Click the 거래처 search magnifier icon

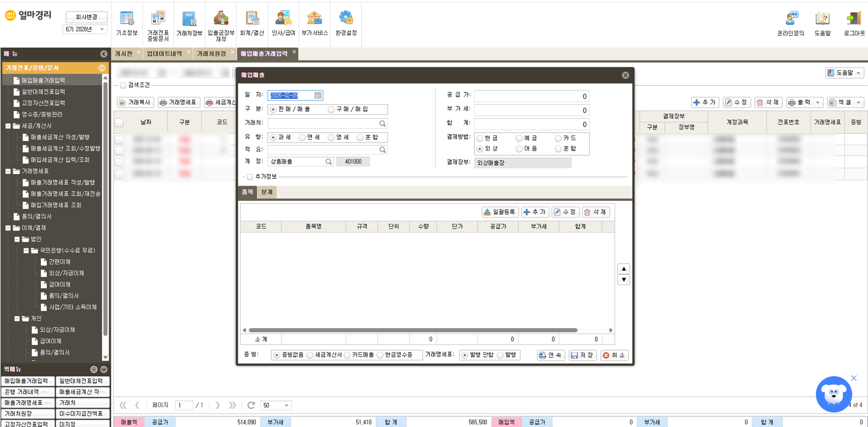(383, 124)
